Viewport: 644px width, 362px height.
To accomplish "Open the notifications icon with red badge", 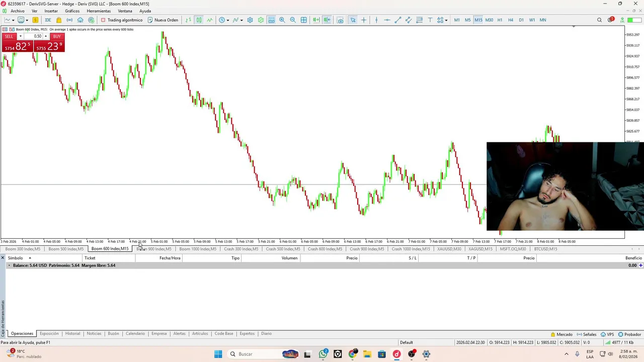I will pyautogui.click(x=610, y=20).
